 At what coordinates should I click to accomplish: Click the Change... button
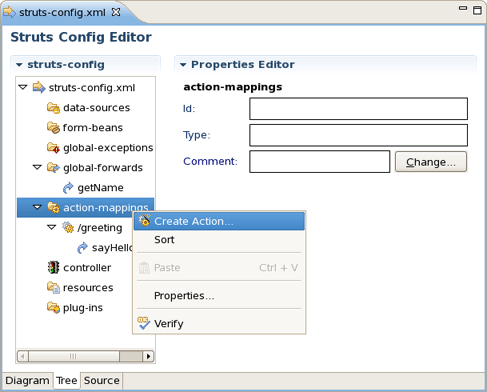[x=431, y=162]
